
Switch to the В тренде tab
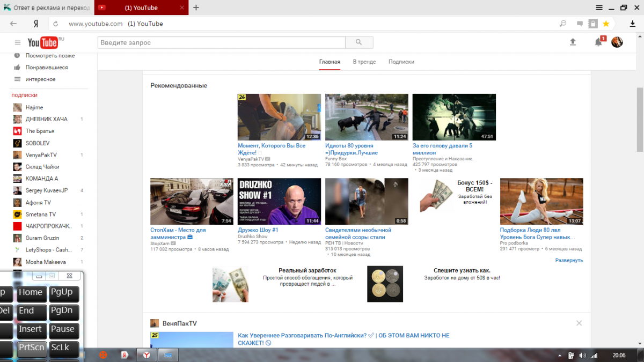pyautogui.click(x=364, y=62)
